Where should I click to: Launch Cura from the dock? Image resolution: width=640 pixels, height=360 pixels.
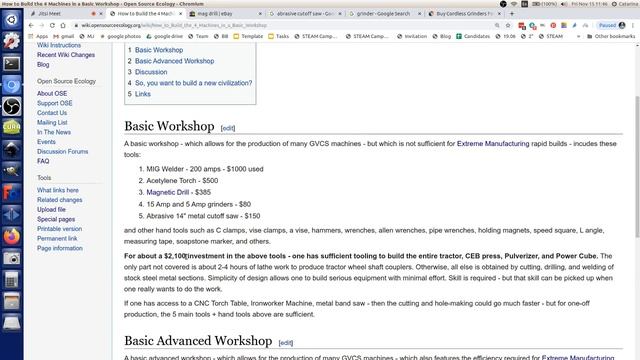coord(11,128)
